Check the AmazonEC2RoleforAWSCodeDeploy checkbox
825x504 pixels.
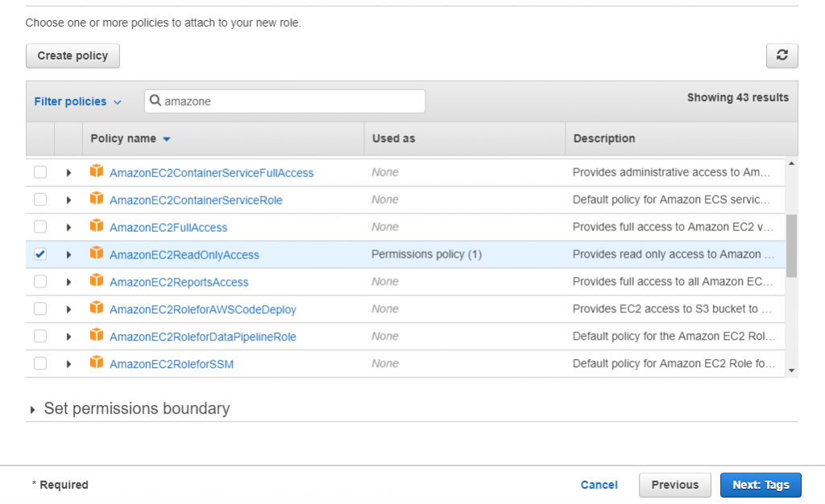40,309
